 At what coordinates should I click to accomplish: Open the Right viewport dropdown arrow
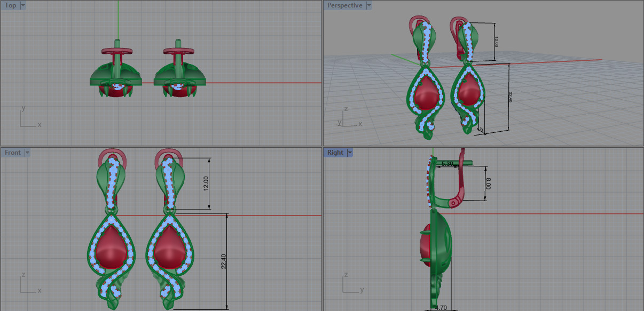point(350,153)
